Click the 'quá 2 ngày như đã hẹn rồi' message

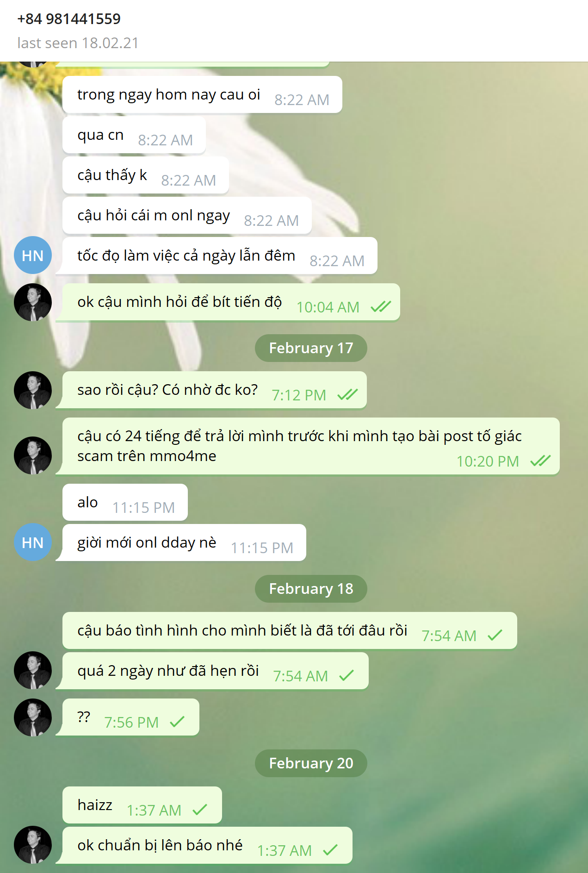coord(216,671)
